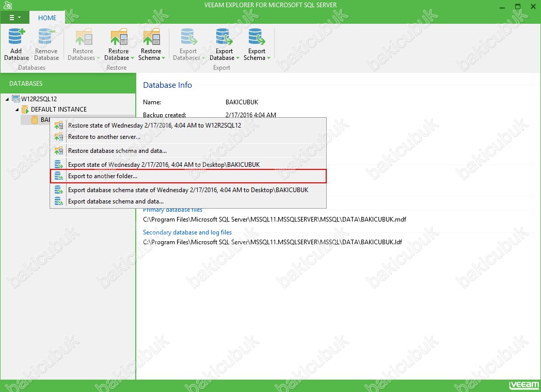This screenshot has width=541, height=392.
Task: Click the Remove Database button label
Action: click(x=46, y=54)
